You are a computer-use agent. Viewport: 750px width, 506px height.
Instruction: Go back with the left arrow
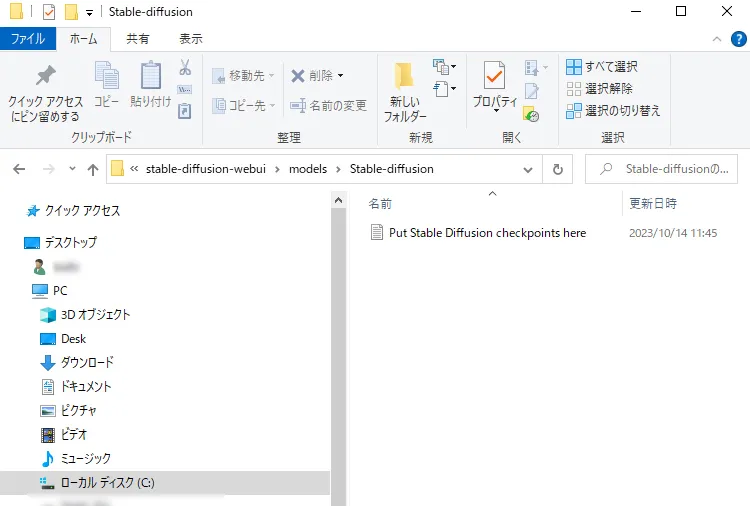tap(19, 169)
